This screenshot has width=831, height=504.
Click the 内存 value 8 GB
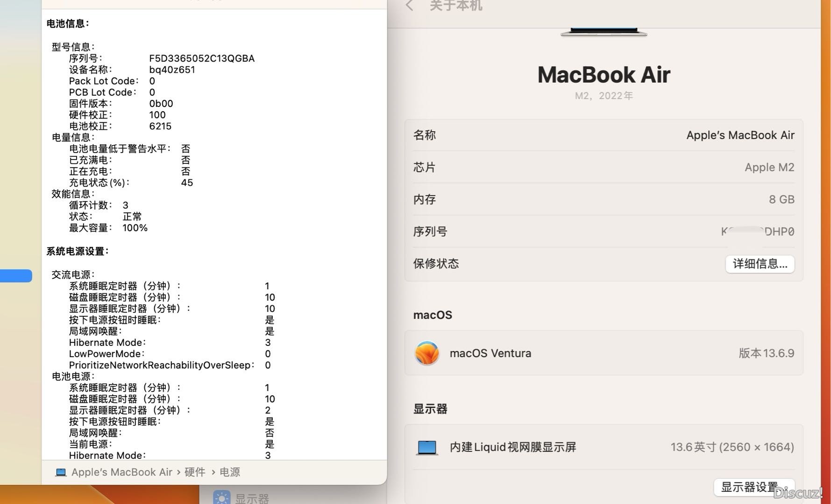781,200
